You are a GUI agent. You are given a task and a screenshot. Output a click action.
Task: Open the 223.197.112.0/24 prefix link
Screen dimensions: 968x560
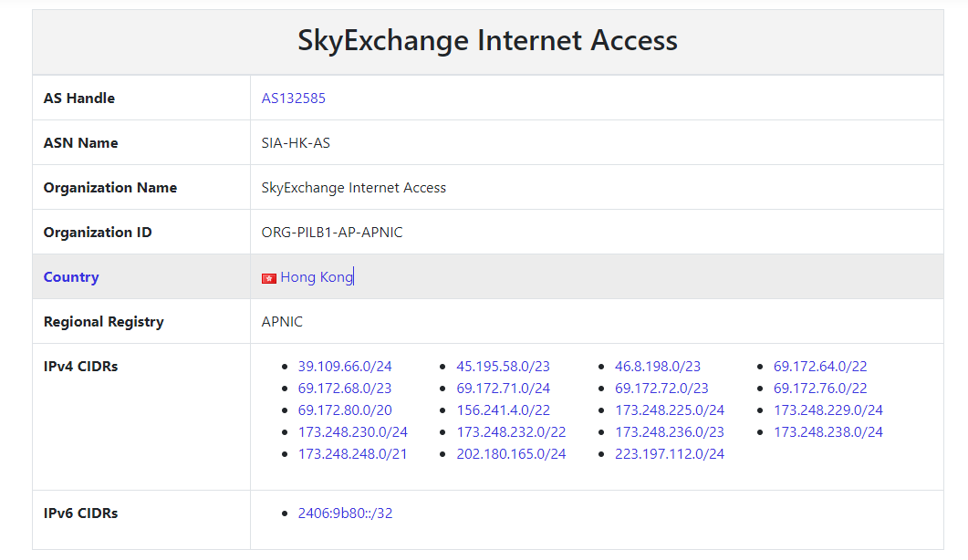[x=669, y=454]
